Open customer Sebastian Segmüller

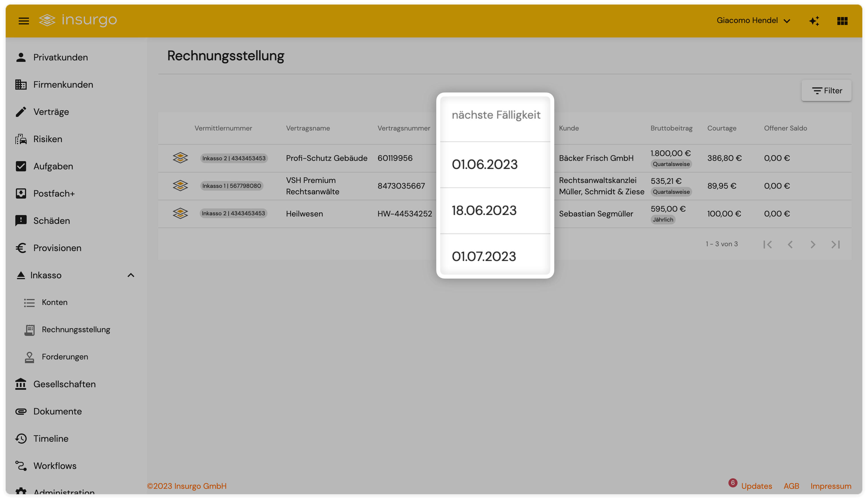coord(596,213)
